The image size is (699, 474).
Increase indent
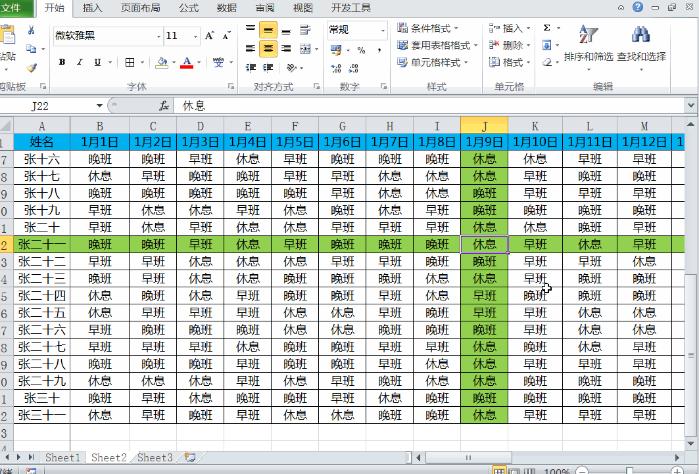[x=268, y=67]
